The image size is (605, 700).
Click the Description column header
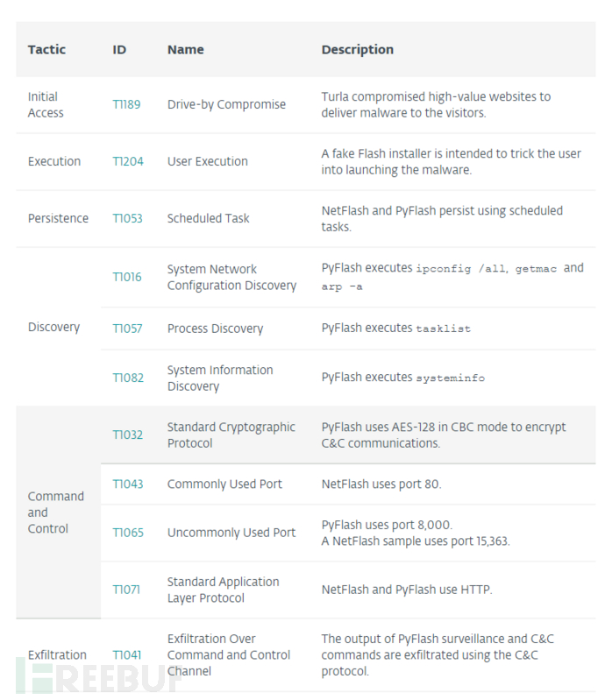357,50
